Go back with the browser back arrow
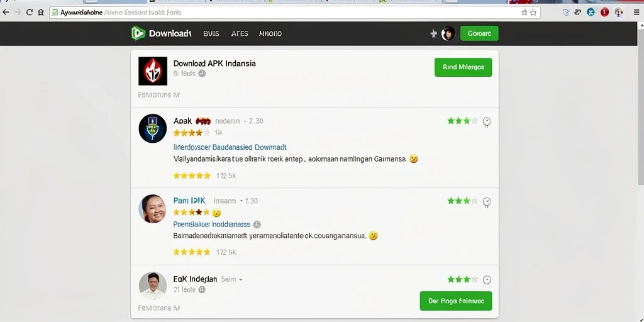 click(6, 13)
